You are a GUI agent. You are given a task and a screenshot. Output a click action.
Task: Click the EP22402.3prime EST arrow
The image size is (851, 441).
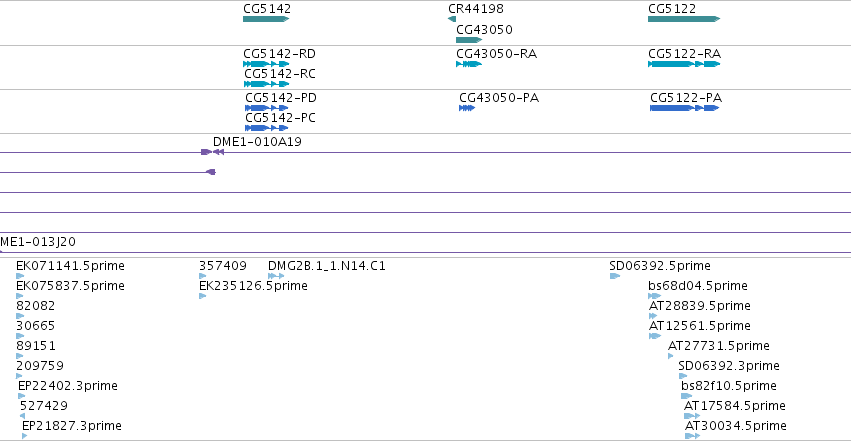pyautogui.click(x=22, y=396)
